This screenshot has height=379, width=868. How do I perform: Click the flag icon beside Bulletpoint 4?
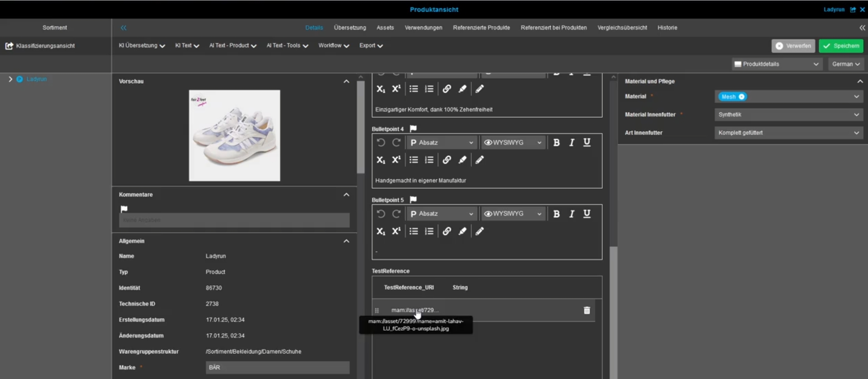(413, 129)
